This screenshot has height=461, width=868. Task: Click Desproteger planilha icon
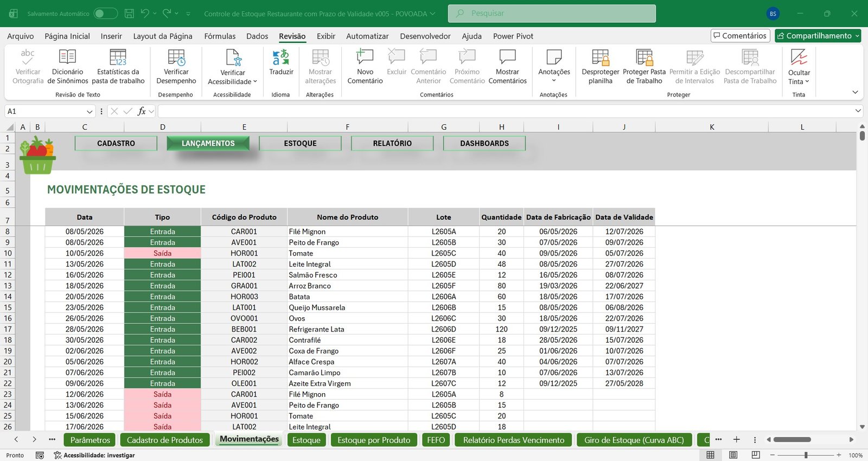tap(601, 57)
